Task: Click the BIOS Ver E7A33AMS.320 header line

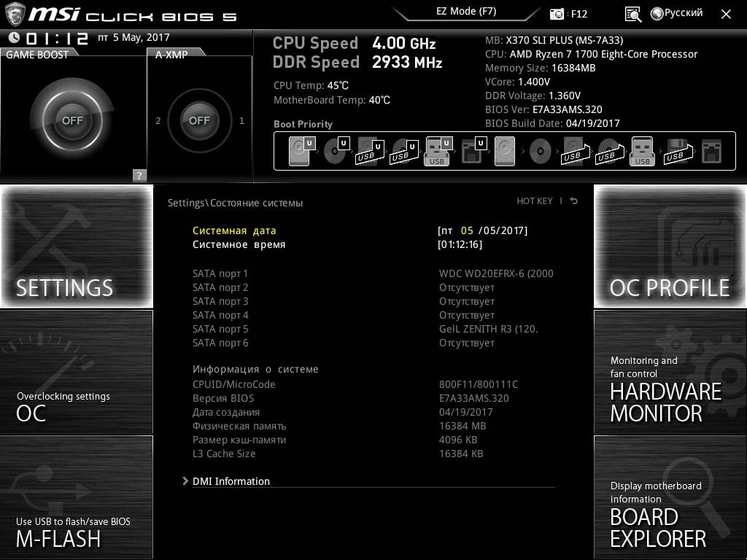Action: click(543, 109)
